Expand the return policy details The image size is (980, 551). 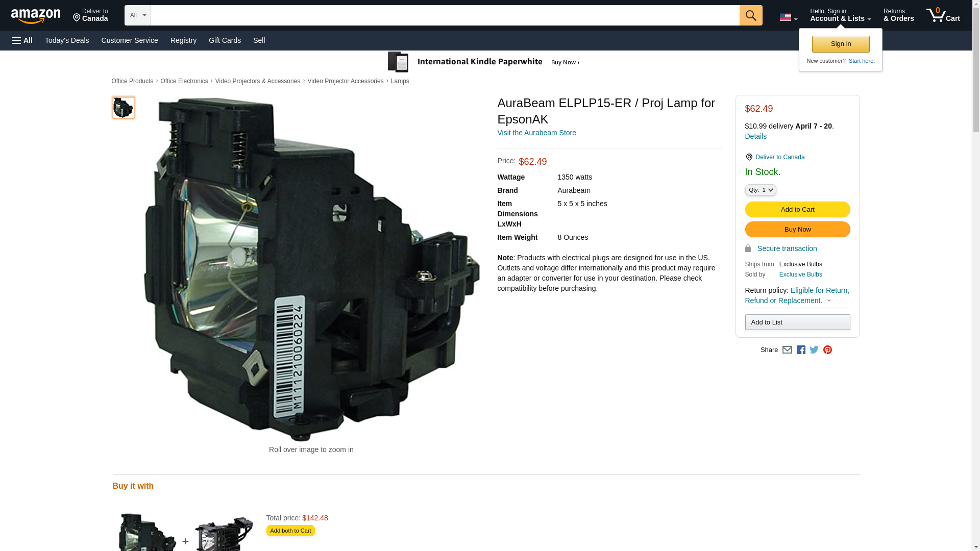[828, 300]
